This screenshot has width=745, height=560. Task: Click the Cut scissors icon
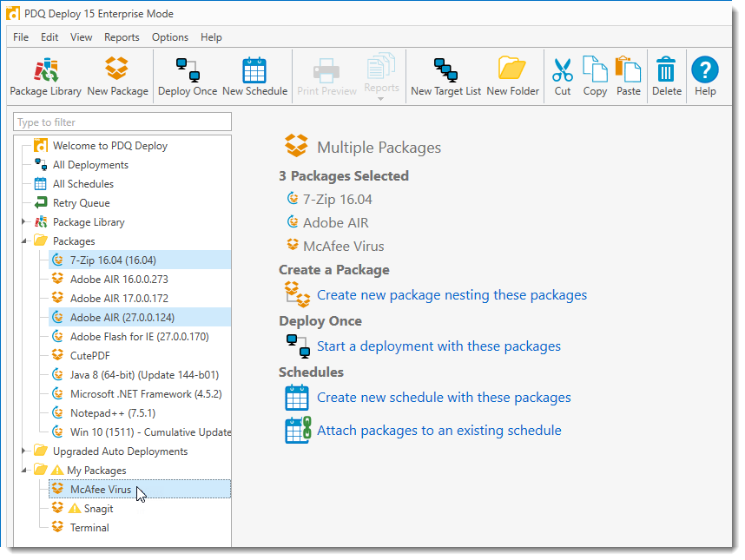coord(563,76)
